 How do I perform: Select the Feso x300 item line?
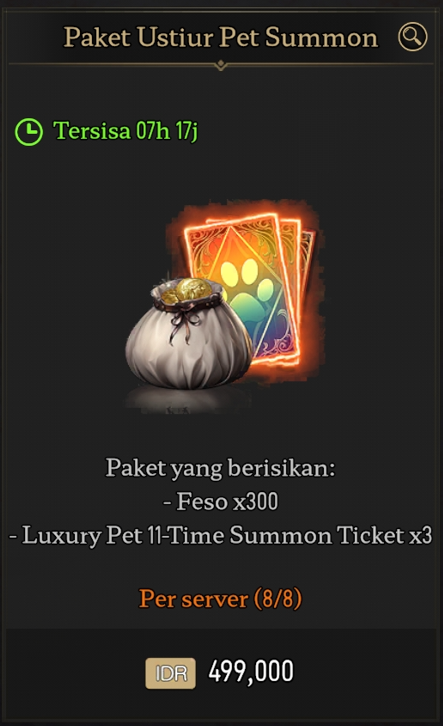tap(221, 501)
